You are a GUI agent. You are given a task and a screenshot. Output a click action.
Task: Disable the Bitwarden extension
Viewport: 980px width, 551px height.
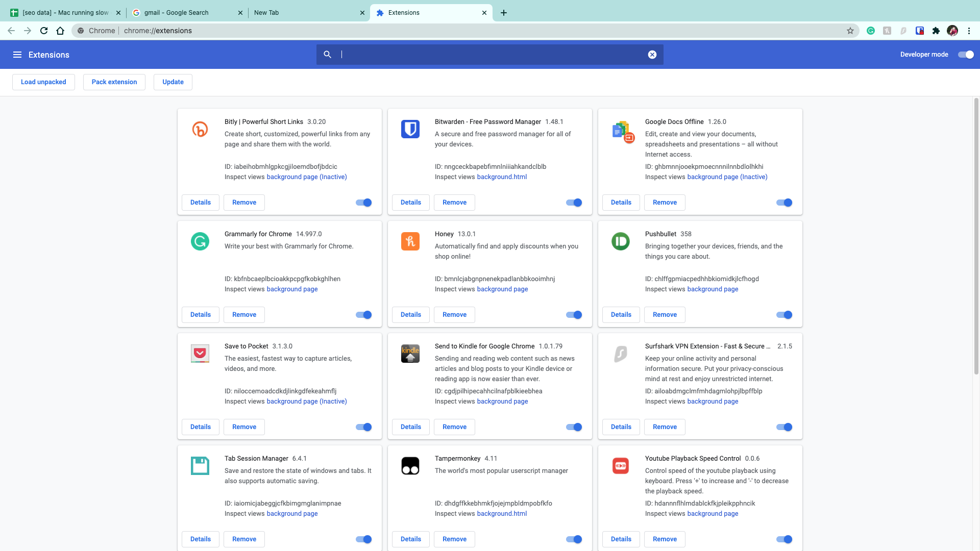tap(574, 203)
